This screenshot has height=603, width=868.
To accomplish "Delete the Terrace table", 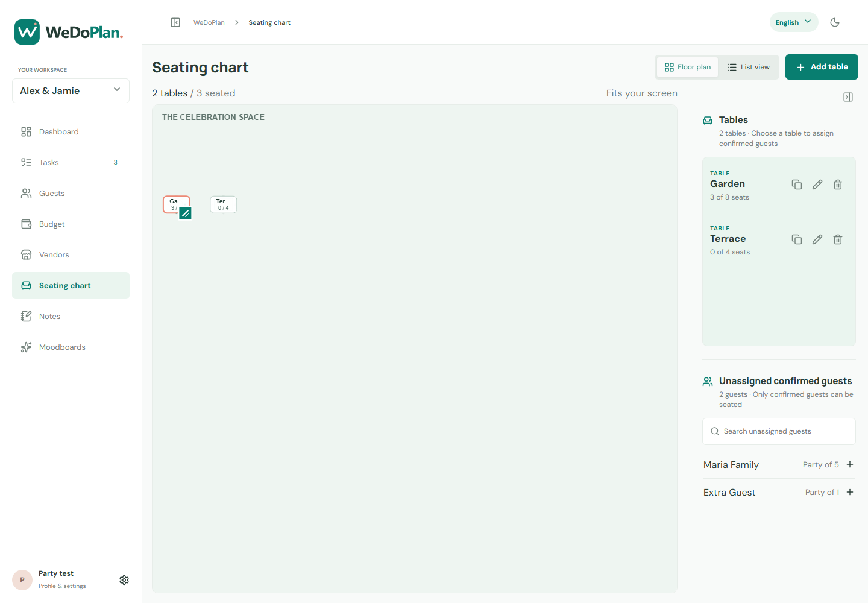I will coord(838,239).
